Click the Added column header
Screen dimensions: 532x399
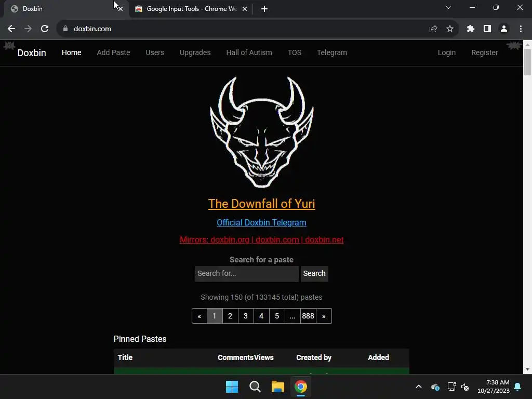tap(379, 357)
